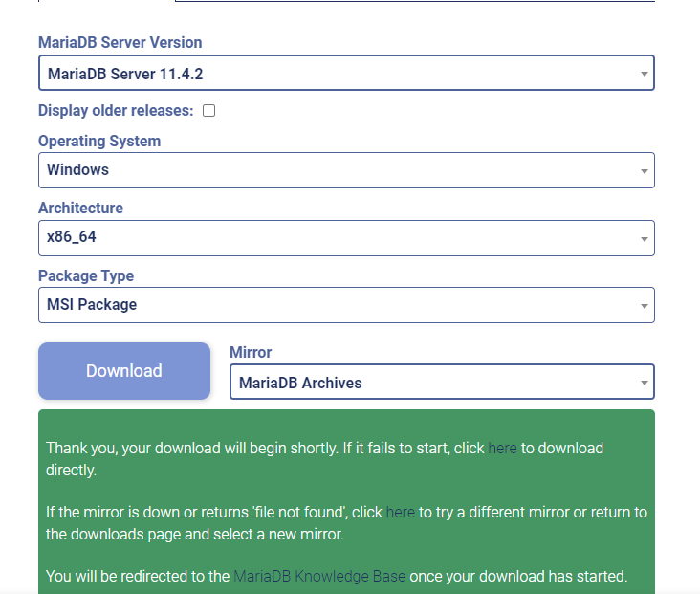Open the MariaDB Server Version dropdown
The image size is (700, 594).
[346, 73]
